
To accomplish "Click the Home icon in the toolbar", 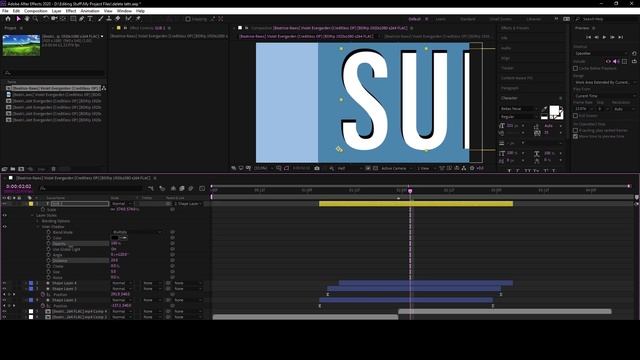I will point(8,19).
